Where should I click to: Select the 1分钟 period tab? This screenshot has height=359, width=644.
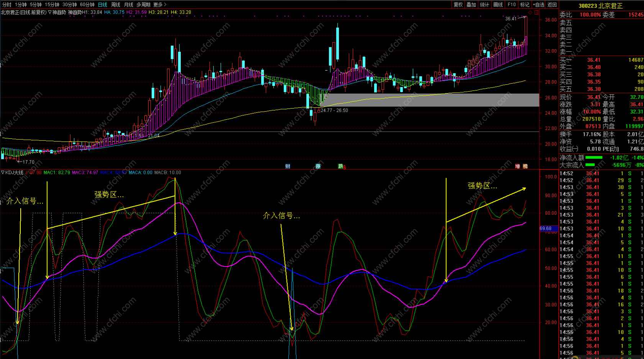(21, 5)
